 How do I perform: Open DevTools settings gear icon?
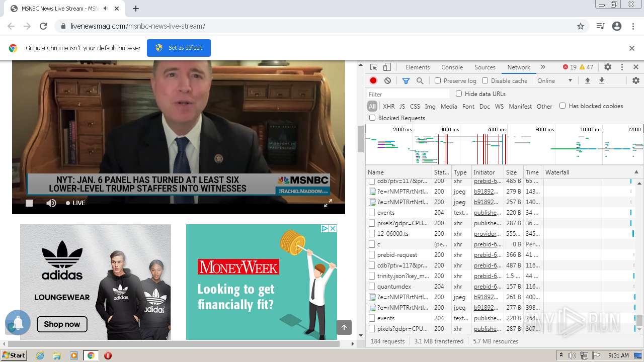(x=608, y=67)
